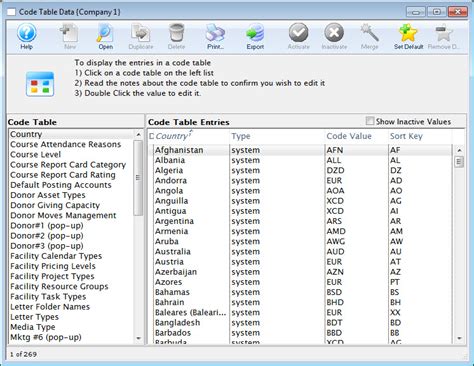Screen dimensions: 474x366
Task: Click down arrow of Code Table list scrollbar
Action: click(x=138, y=338)
